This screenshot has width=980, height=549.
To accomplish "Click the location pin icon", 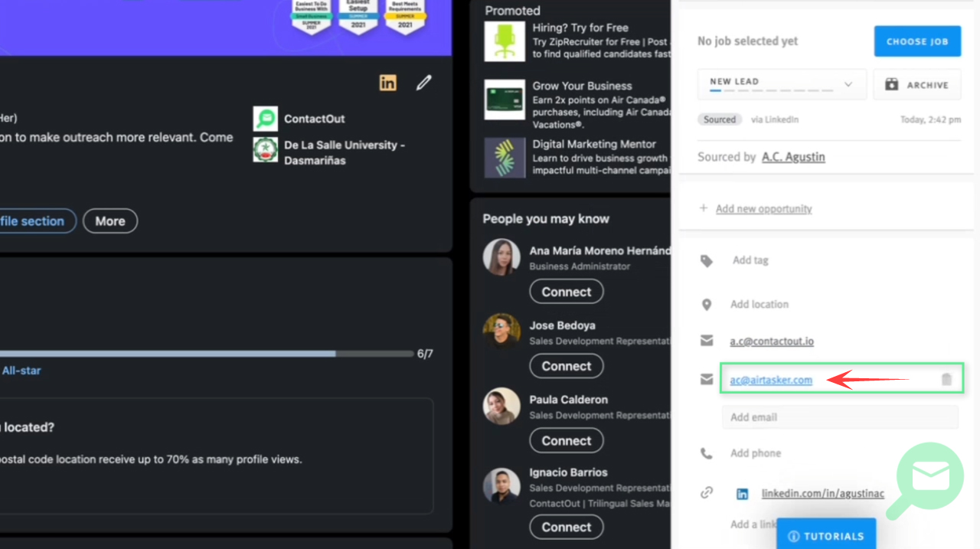I will [707, 305].
